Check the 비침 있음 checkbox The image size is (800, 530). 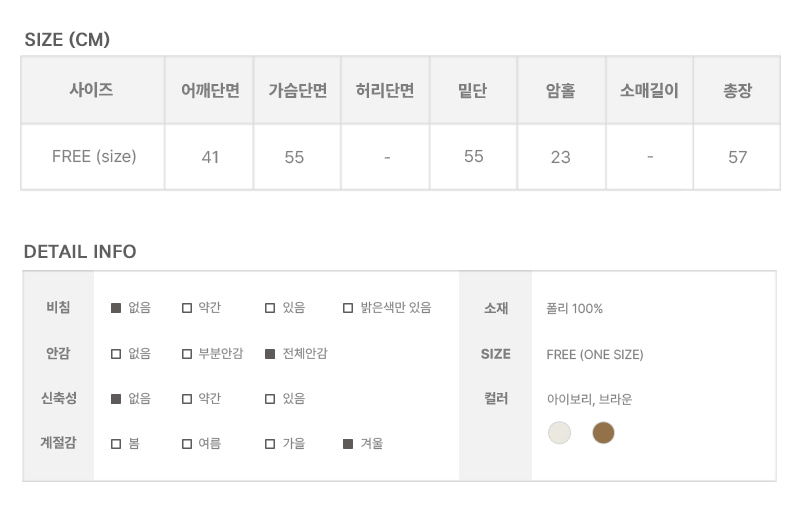tap(270, 308)
